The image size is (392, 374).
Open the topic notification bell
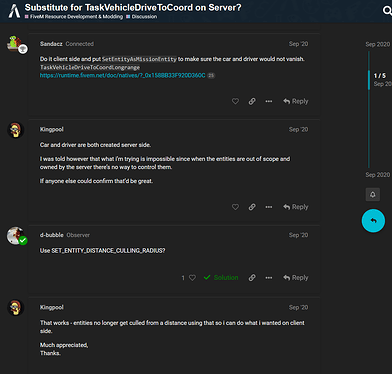[373, 194]
